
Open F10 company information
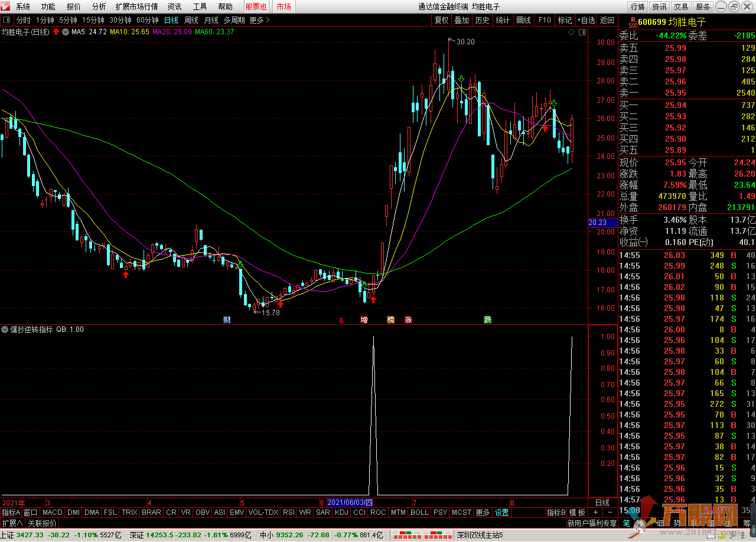[545, 20]
